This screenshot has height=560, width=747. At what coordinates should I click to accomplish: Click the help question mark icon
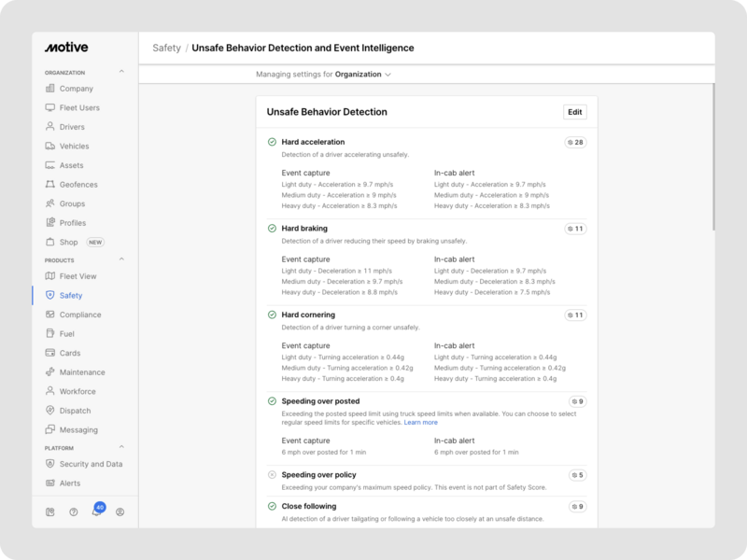pos(74,511)
